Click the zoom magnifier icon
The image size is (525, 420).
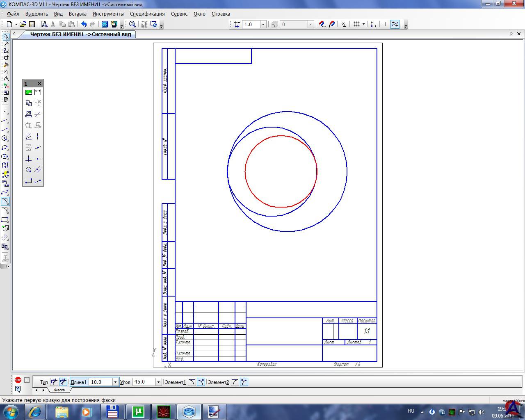click(x=132, y=25)
